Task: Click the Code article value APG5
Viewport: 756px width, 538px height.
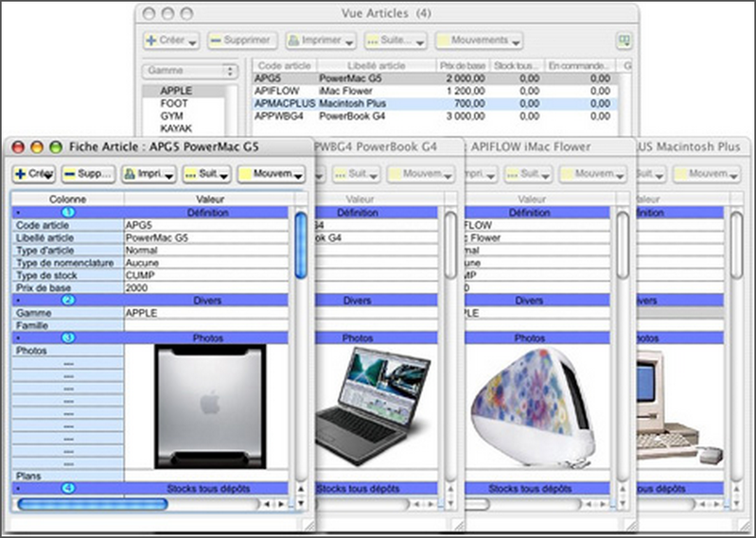Action: pyautogui.click(x=206, y=225)
